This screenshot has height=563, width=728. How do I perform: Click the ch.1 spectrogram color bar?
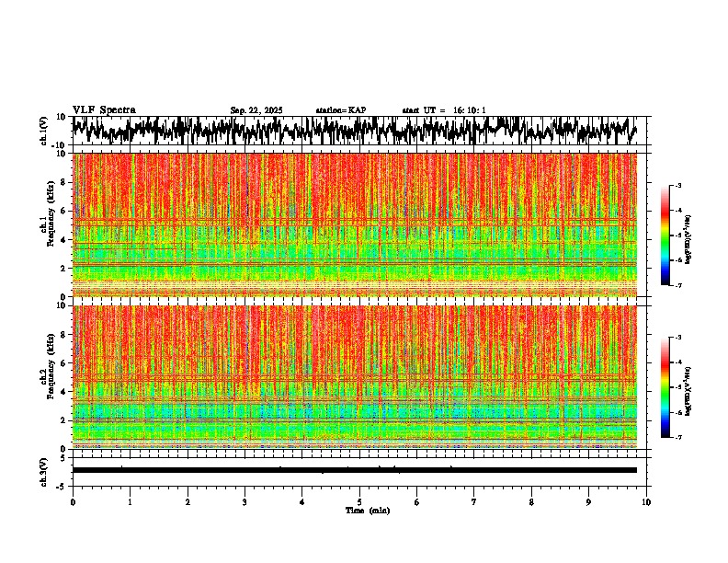665,235
